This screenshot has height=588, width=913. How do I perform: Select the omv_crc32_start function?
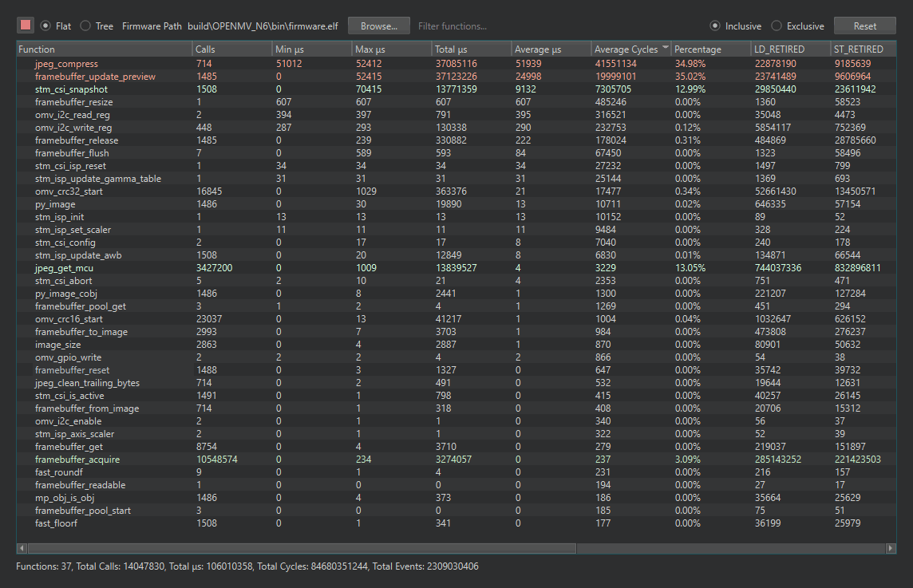click(x=457, y=191)
